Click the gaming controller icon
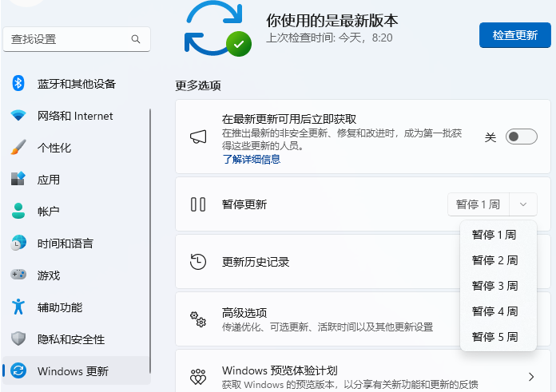556x392 pixels. click(18, 275)
